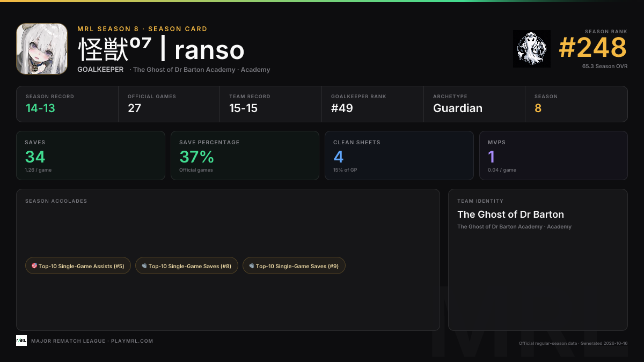Open the ghost team logo beside the season rank
This screenshot has width=644, height=362.
532,49
